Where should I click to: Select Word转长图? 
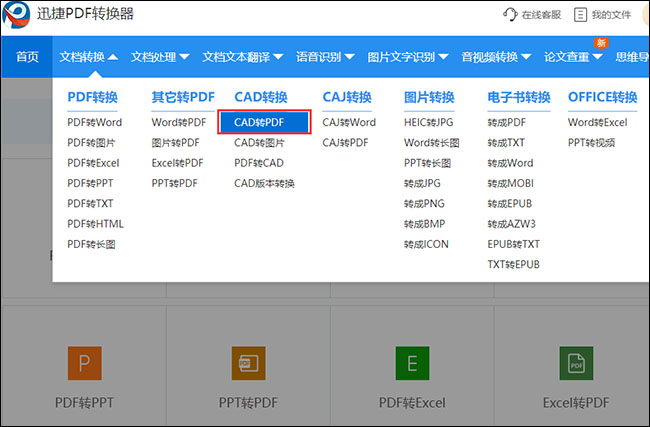[x=432, y=143]
